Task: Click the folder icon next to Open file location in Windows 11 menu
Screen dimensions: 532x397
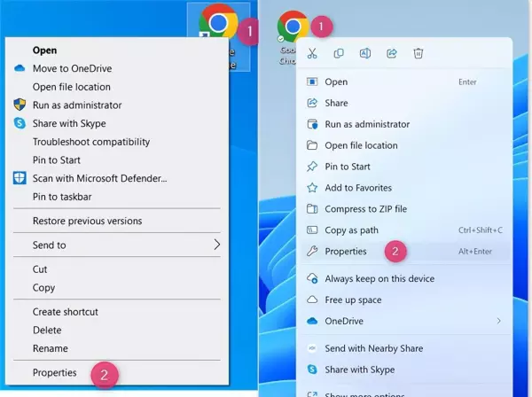Action: coord(312,145)
